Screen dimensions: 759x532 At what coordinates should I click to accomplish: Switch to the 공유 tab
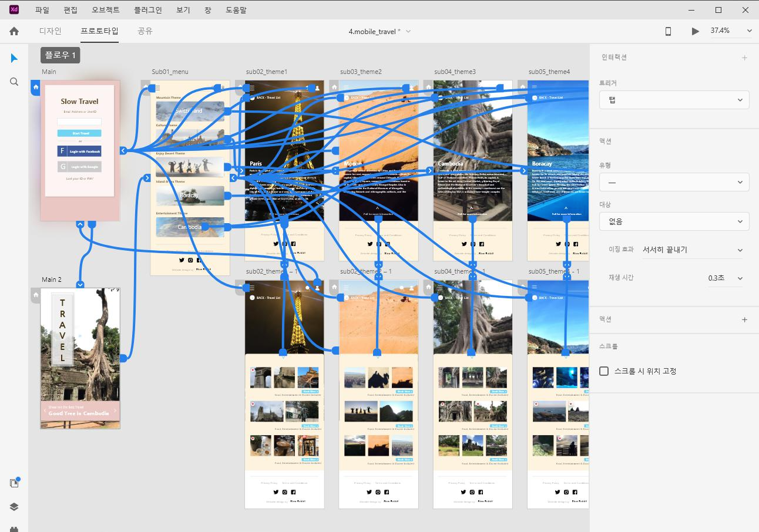click(145, 31)
